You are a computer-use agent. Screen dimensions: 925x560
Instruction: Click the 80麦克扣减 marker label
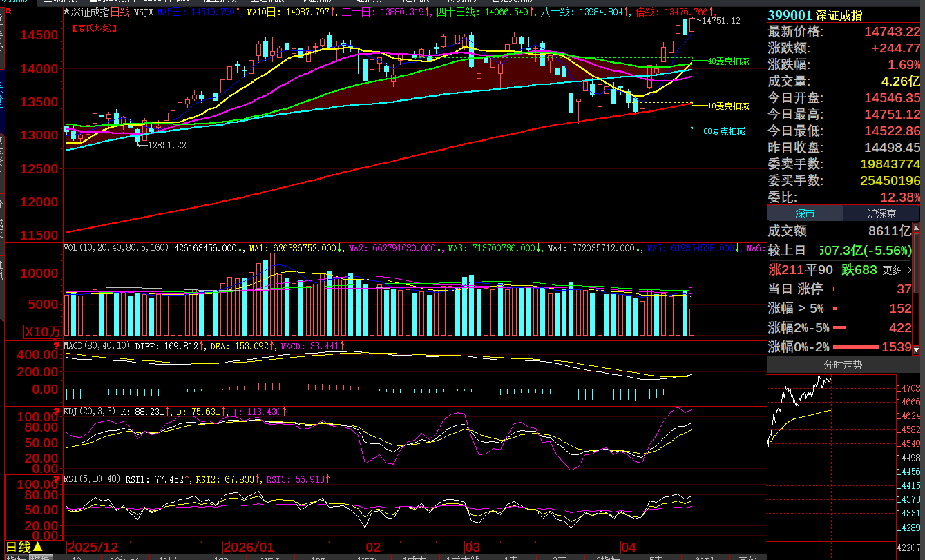pos(724,131)
